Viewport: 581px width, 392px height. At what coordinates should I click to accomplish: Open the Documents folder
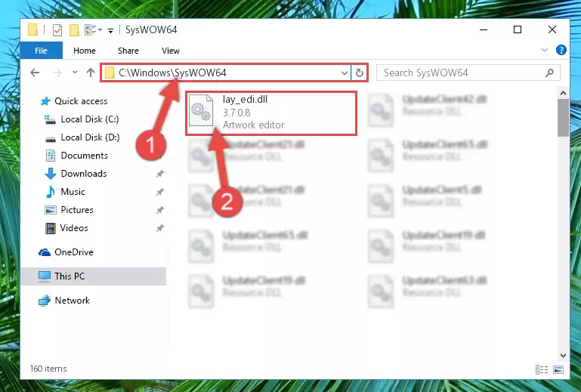pyautogui.click(x=84, y=156)
